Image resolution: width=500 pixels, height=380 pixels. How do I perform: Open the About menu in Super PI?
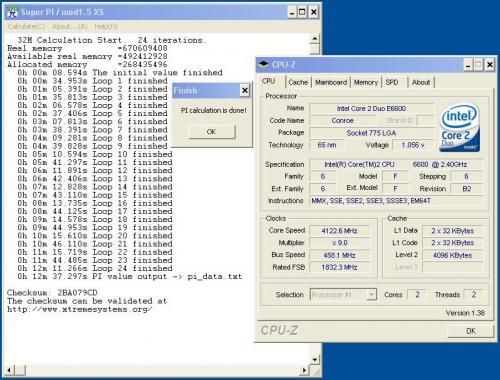tap(70, 27)
